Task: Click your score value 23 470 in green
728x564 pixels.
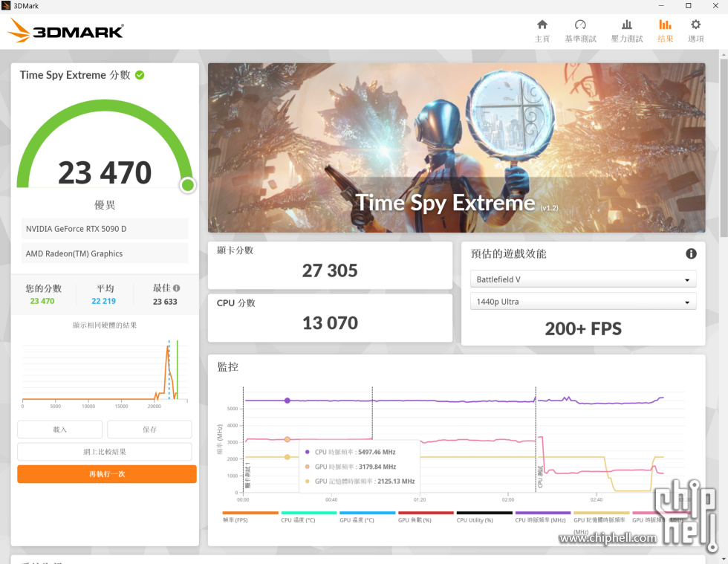Action: tap(42, 301)
